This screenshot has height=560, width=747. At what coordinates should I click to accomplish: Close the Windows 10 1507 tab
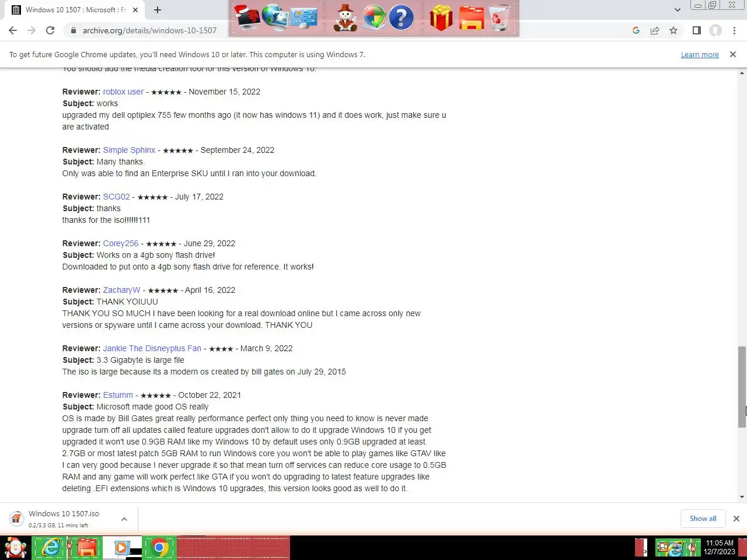click(135, 10)
